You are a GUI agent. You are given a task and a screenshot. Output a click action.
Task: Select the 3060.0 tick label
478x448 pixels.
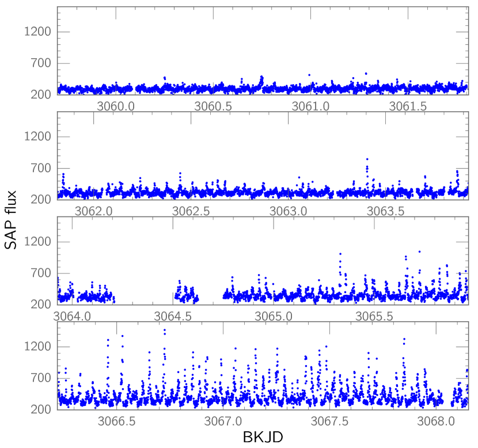116,107
